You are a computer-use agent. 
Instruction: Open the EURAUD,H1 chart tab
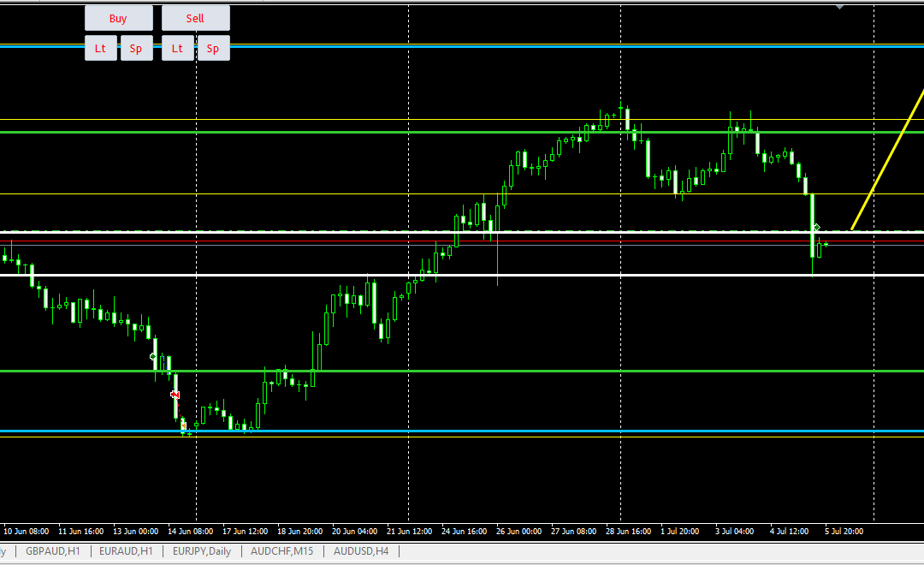pos(127,551)
